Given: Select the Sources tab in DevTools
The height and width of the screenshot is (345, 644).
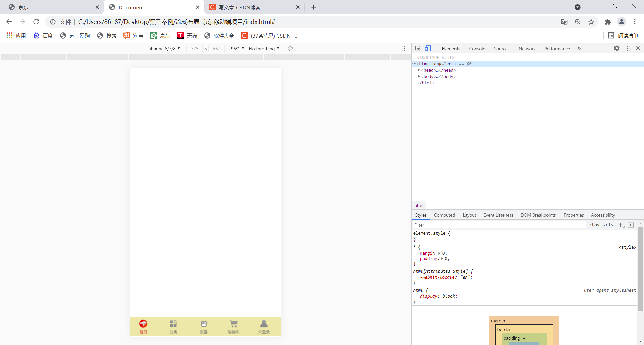Looking at the screenshot, I should pos(501,49).
